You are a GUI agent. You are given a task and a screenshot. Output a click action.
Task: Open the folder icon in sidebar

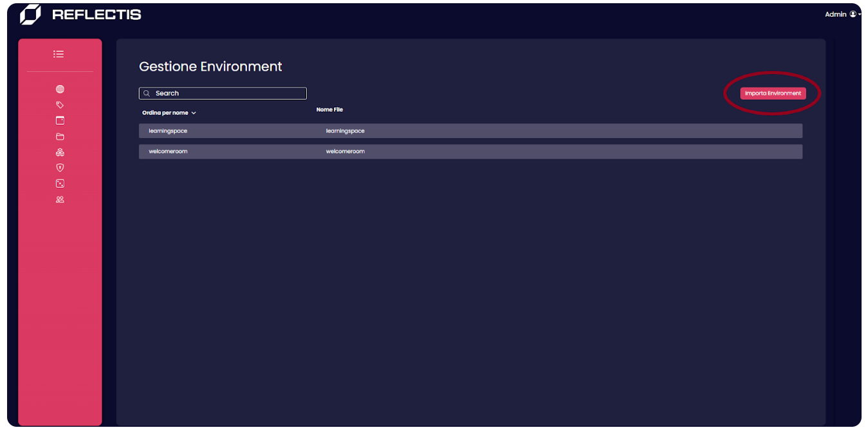pyautogui.click(x=60, y=136)
